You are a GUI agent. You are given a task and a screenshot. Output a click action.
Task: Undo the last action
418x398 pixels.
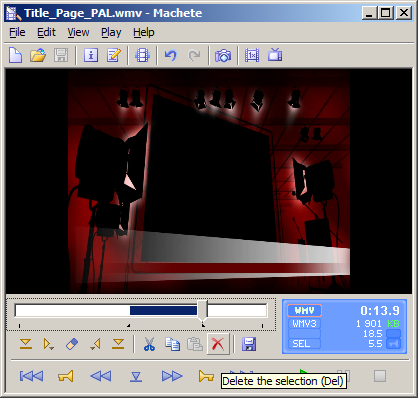coord(171,55)
